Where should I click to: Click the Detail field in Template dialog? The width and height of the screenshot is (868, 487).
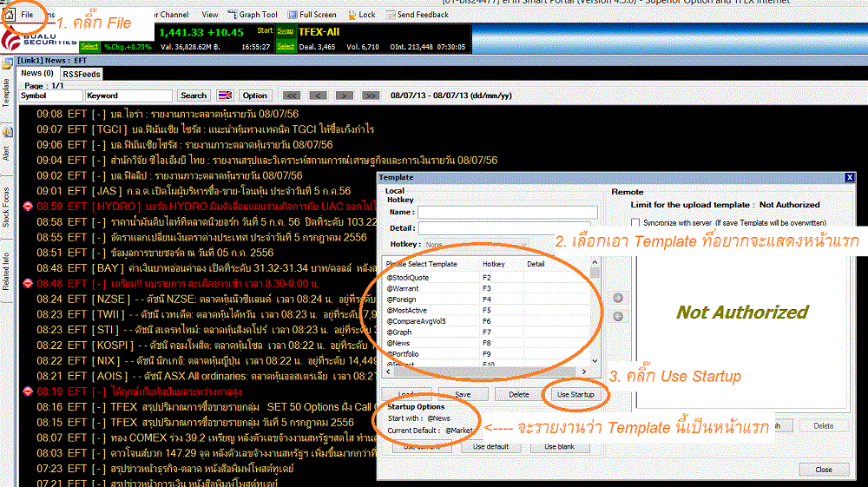[x=504, y=228]
